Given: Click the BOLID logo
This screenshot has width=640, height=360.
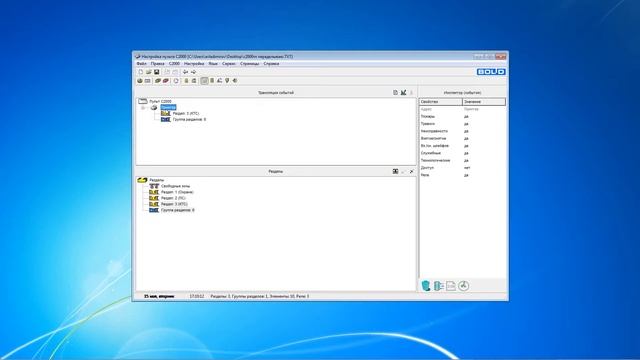Looking at the screenshot, I should point(491,72).
